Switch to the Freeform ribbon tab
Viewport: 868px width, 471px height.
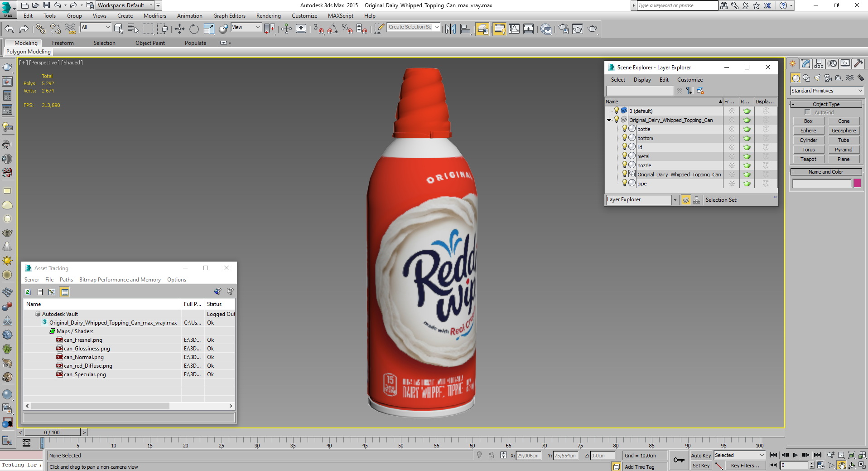pyautogui.click(x=63, y=43)
